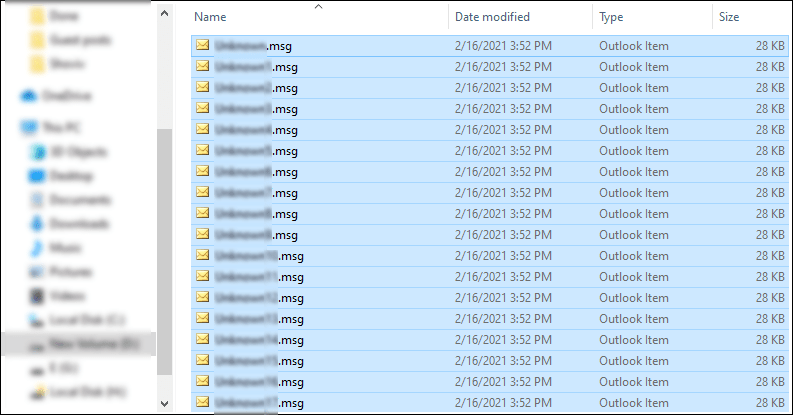Click the navigation pane scroll up arrow

click(x=164, y=14)
